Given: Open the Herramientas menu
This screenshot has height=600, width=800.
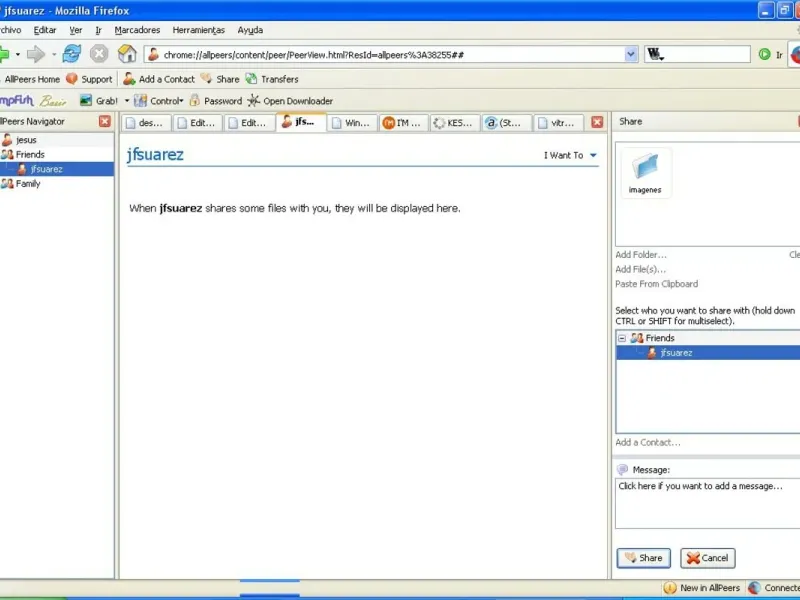Looking at the screenshot, I should click(198, 30).
